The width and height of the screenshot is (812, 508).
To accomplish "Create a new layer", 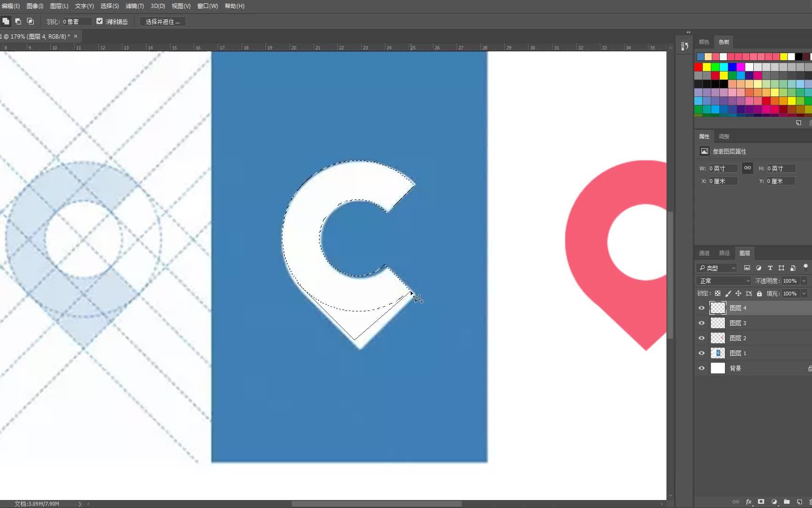I will click(x=799, y=501).
